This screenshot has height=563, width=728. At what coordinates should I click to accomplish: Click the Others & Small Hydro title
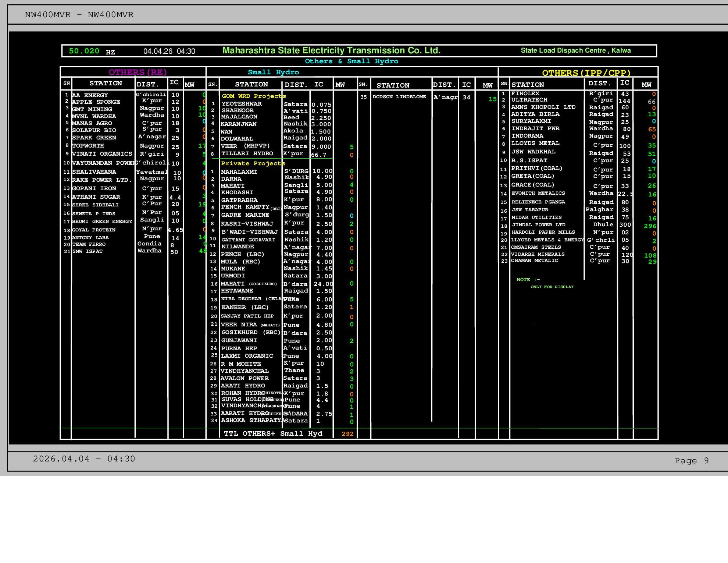coord(351,61)
